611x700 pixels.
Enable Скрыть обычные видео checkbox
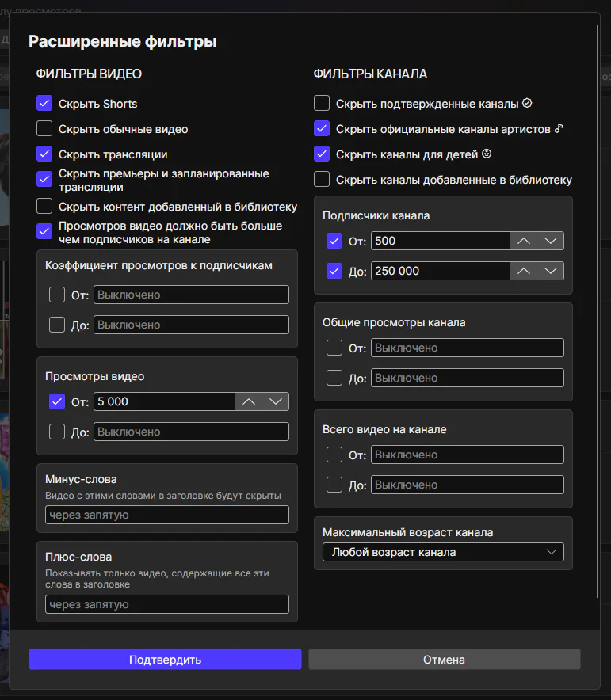tap(44, 128)
